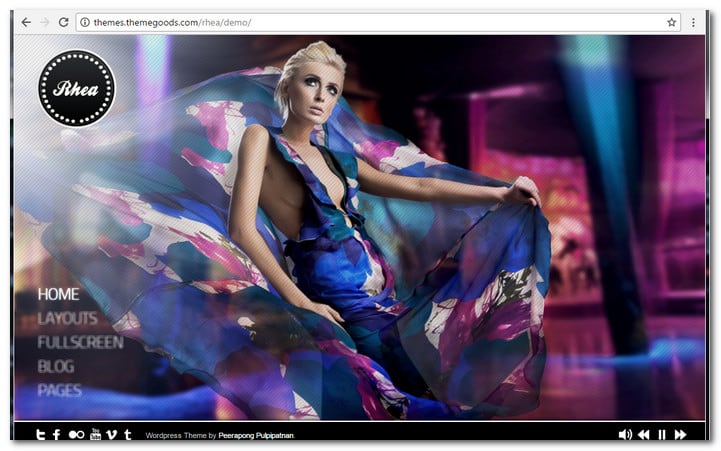The image size is (721, 451).
Task: Open the Twitter social icon link
Action: pos(41,435)
